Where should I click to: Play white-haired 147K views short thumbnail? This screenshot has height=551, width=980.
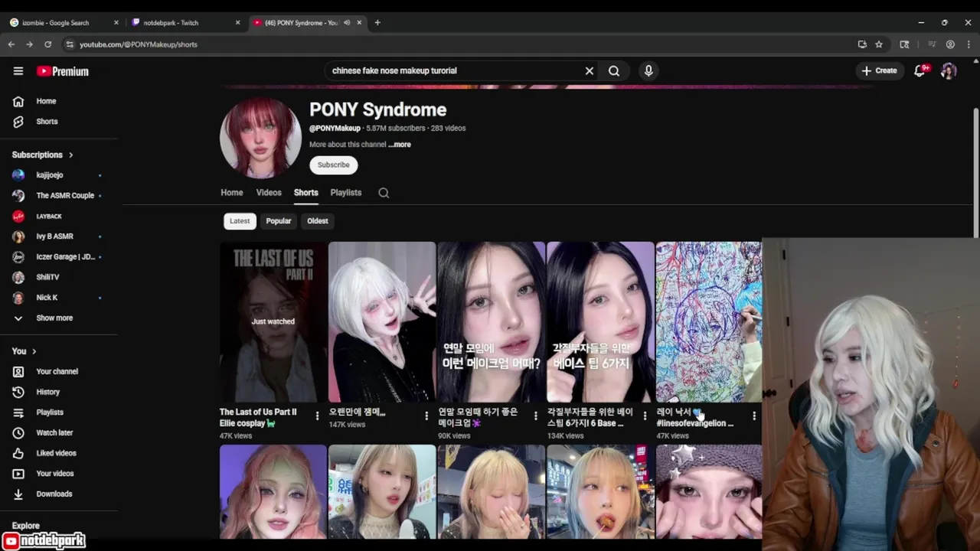point(382,321)
